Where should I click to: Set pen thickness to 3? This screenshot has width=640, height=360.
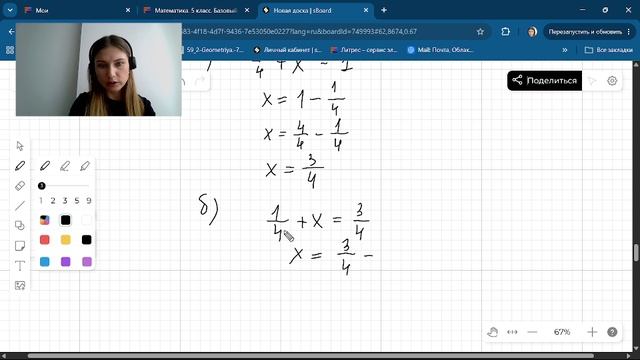click(65, 200)
